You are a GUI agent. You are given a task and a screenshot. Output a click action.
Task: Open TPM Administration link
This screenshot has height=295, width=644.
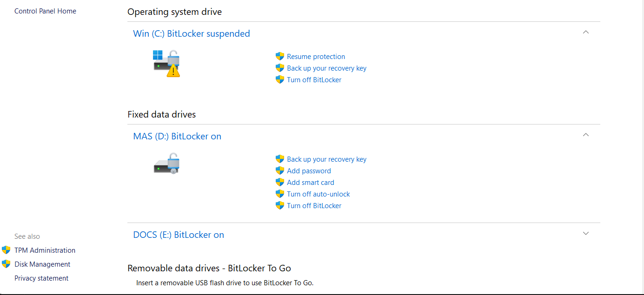pos(45,250)
